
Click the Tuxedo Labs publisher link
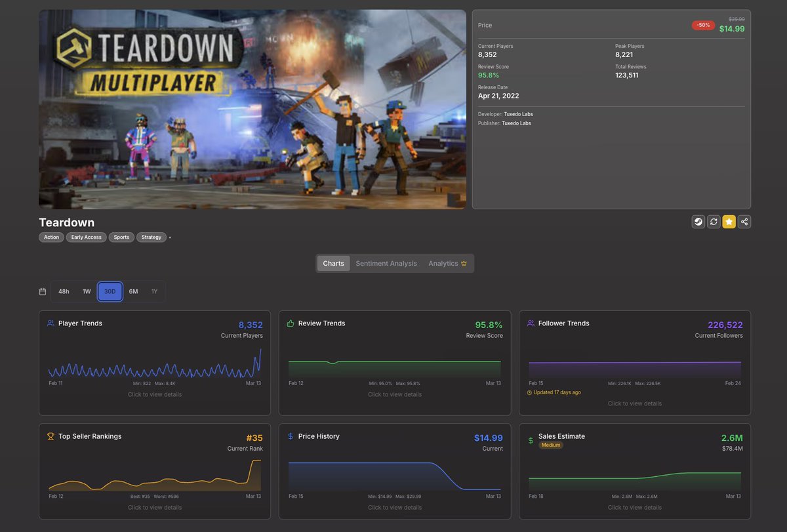517,123
